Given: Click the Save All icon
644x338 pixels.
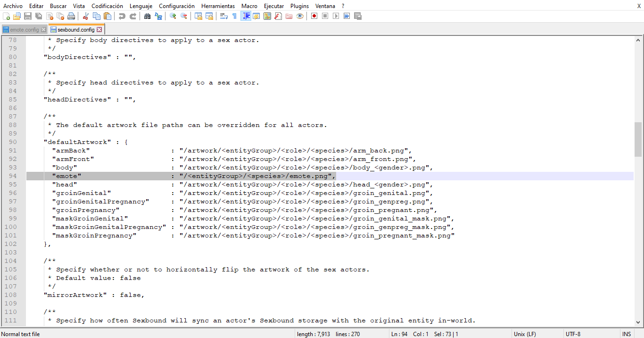Looking at the screenshot, I should [x=39, y=16].
